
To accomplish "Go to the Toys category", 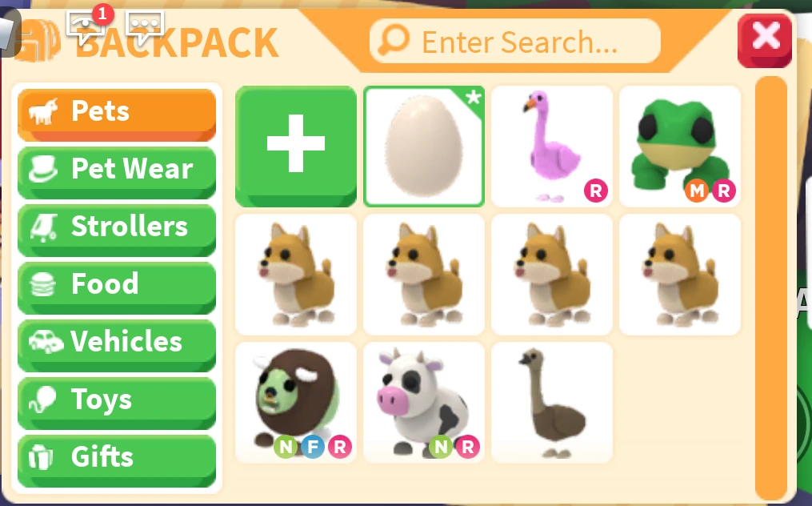I will pos(117,403).
